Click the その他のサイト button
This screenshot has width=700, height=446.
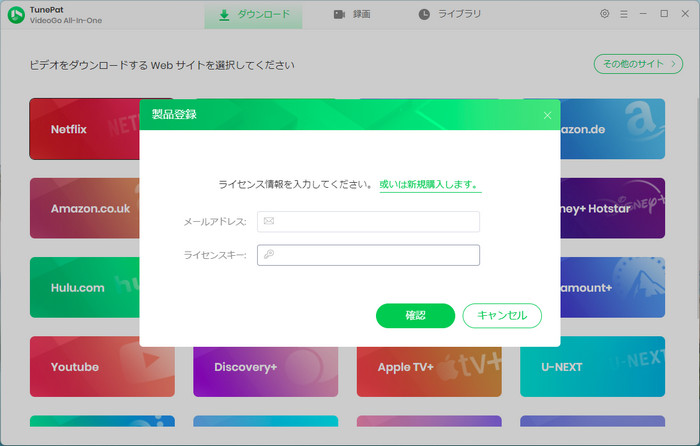(x=638, y=64)
